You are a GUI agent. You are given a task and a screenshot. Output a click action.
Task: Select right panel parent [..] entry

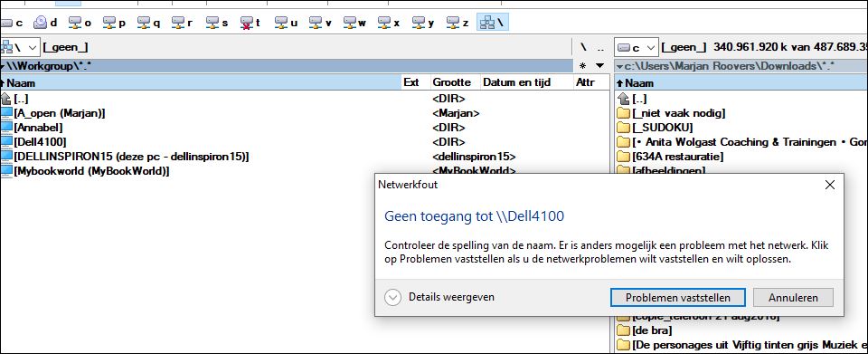click(639, 99)
